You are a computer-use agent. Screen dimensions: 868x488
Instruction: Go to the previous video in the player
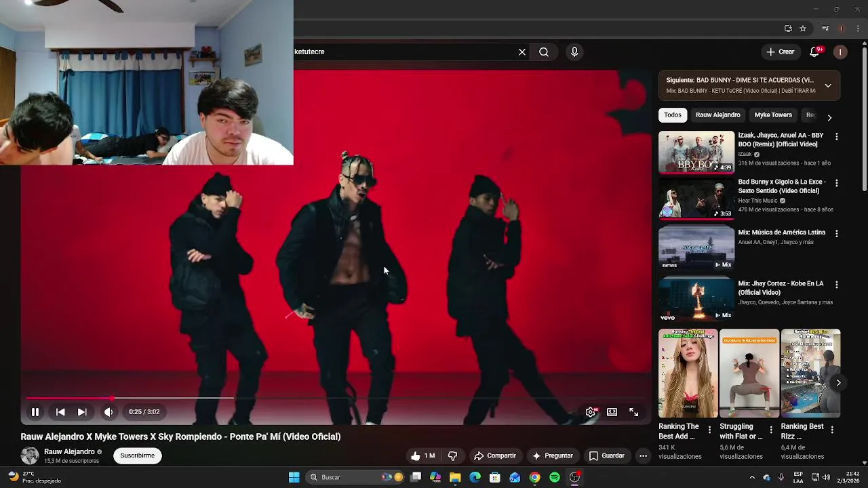pyautogui.click(x=60, y=412)
